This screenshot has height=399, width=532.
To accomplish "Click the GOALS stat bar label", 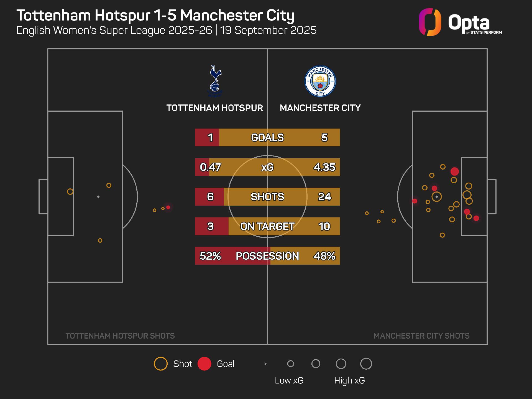I will point(267,137).
